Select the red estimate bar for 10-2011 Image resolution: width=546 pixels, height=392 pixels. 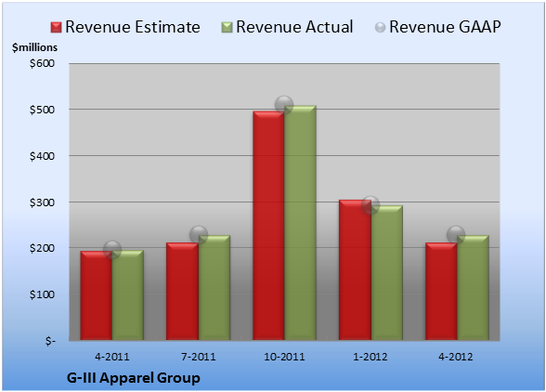(x=269, y=226)
